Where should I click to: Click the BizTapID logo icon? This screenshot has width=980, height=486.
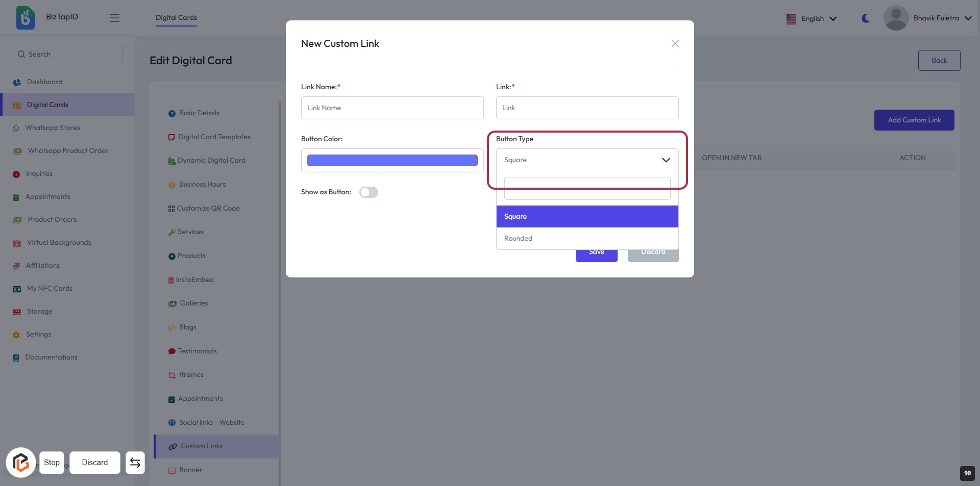25,18
